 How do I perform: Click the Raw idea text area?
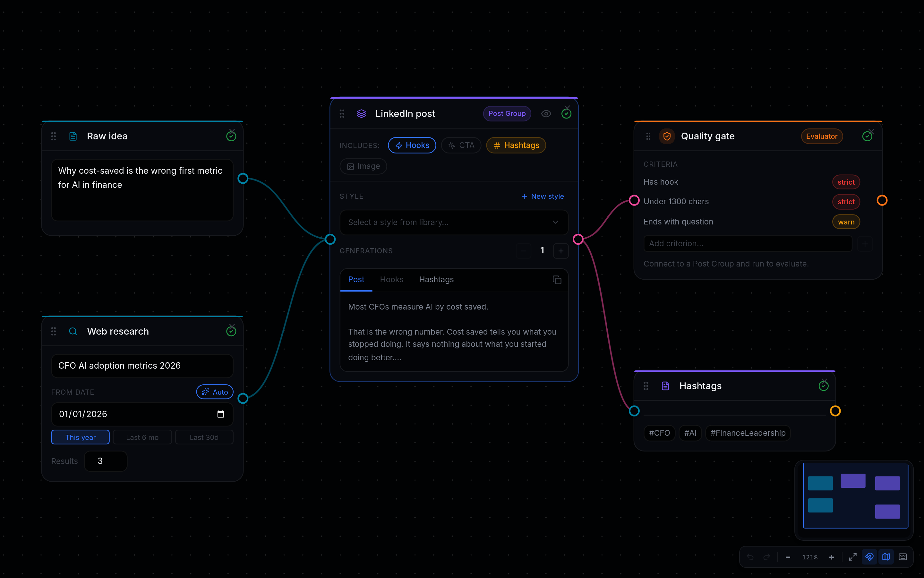[142, 190]
